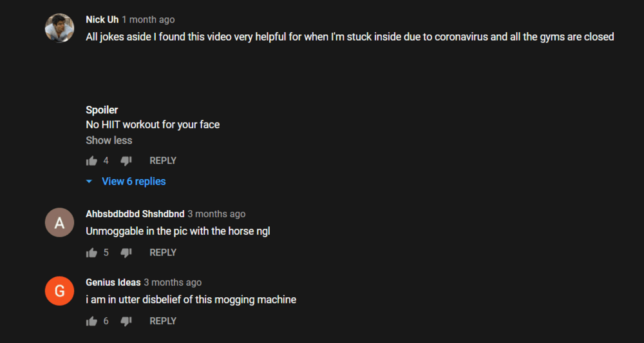
Task: Open Nick Uh's profile picture
Action: pyautogui.click(x=59, y=28)
